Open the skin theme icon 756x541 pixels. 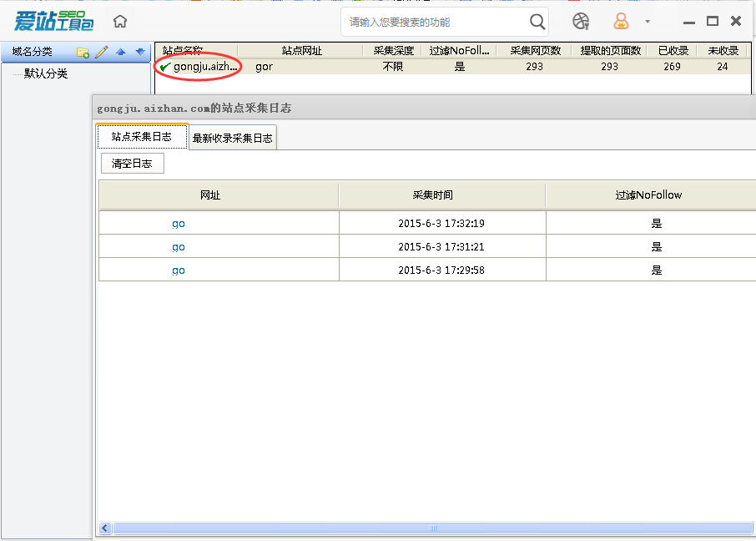tap(581, 22)
